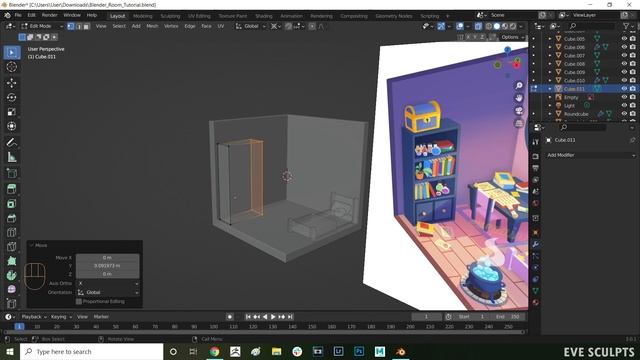Open the viewport Options dropdown
This screenshot has width=640, height=360.
[513, 37]
